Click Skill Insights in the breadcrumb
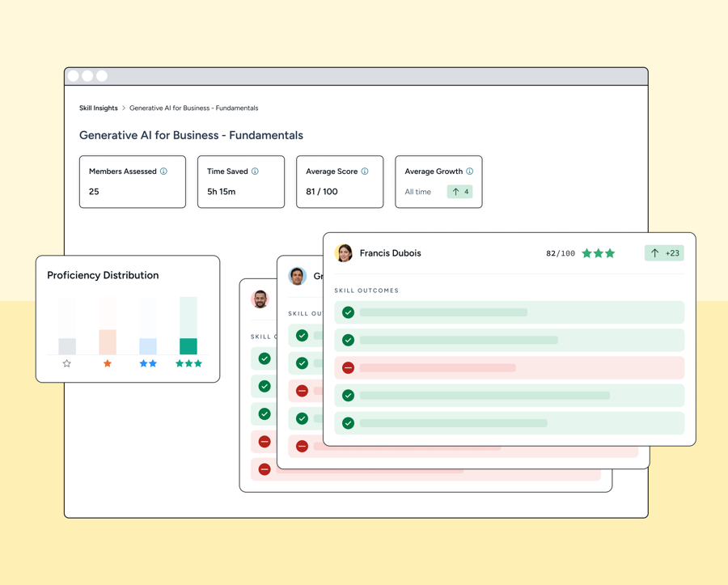Viewport: 728px width, 585px height. (98, 108)
